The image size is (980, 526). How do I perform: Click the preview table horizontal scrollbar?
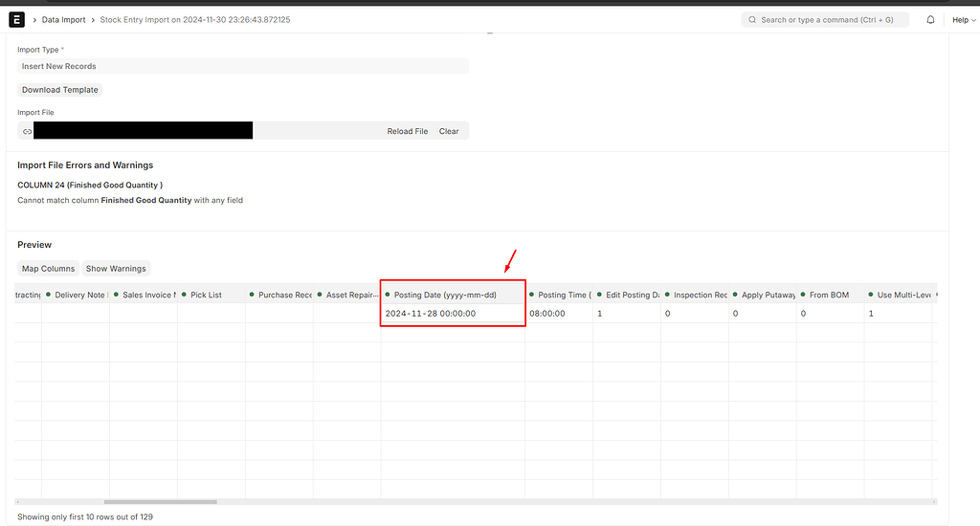click(x=160, y=501)
